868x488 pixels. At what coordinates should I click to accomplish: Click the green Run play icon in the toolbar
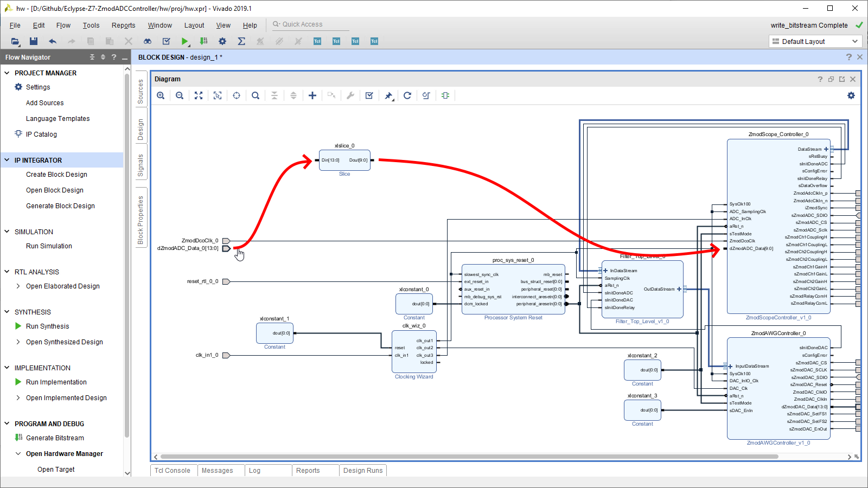(x=184, y=41)
